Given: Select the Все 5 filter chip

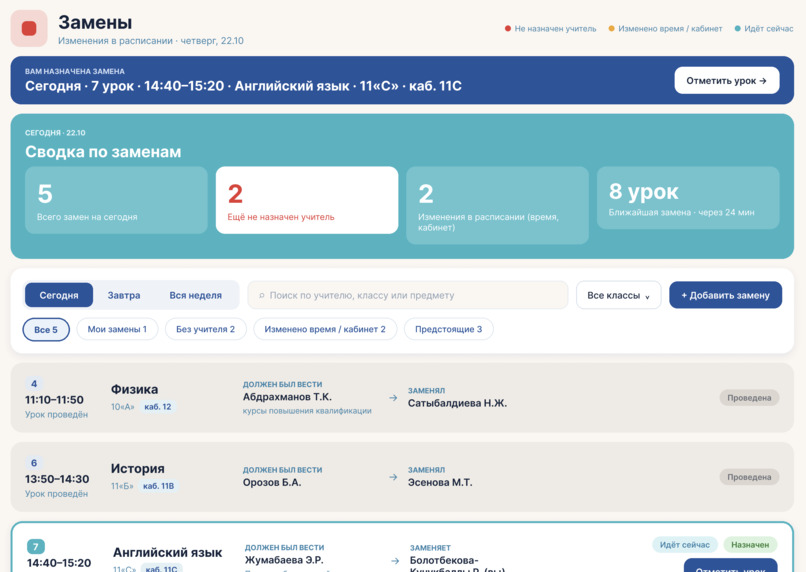Looking at the screenshot, I should click(46, 329).
